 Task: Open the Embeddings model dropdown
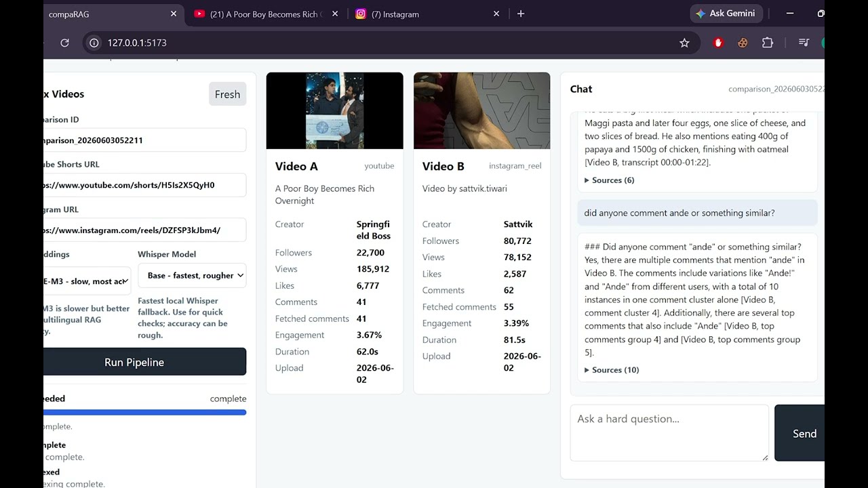point(87,281)
